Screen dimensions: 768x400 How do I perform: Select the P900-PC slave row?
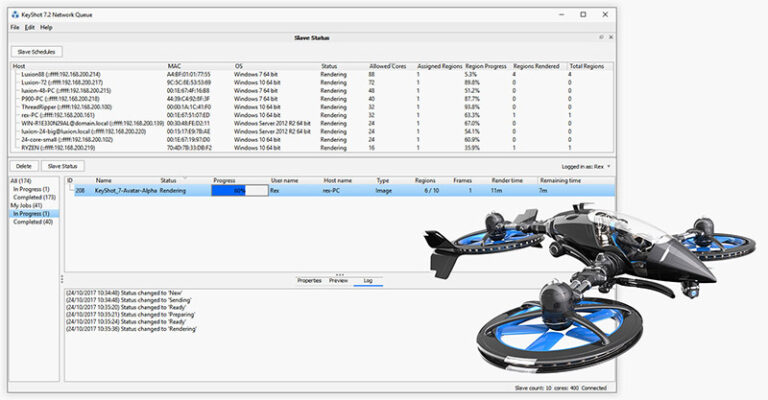[x=312, y=99]
